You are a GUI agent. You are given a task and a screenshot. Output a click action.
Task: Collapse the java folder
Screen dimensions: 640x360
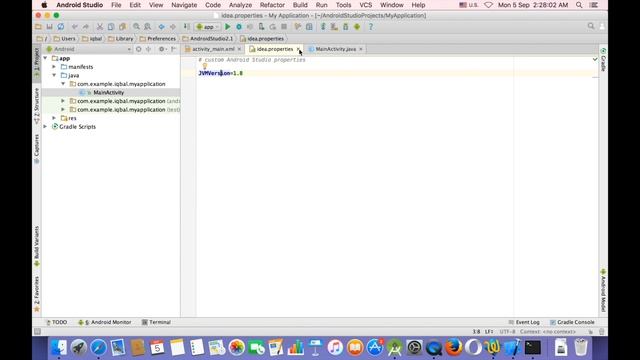point(54,75)
